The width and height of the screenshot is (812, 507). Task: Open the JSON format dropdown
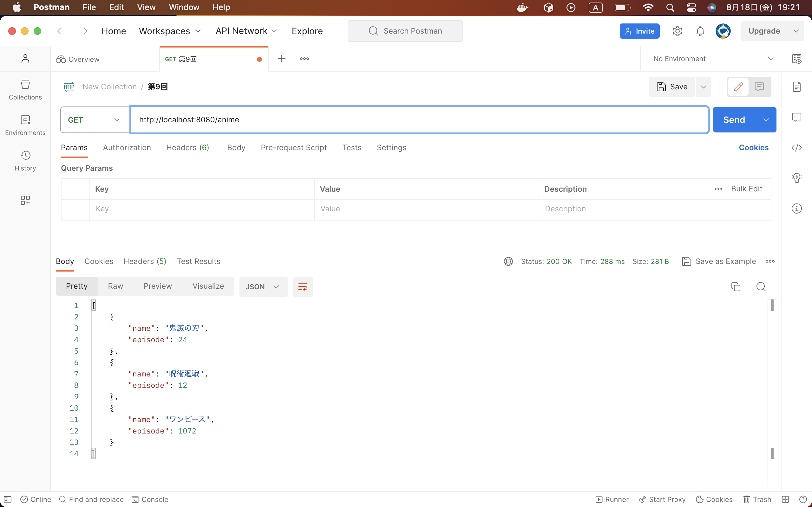pyautogui.click(x=263, y=287)
